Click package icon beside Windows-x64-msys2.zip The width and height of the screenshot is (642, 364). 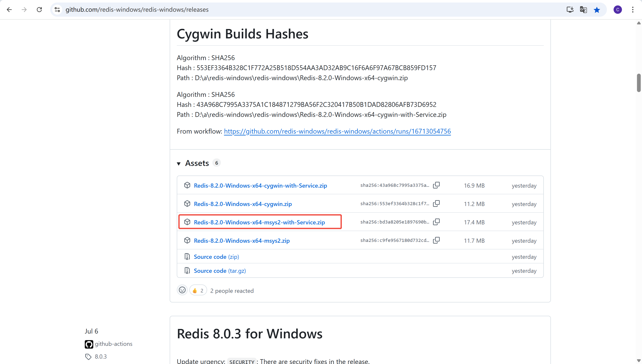187,240
